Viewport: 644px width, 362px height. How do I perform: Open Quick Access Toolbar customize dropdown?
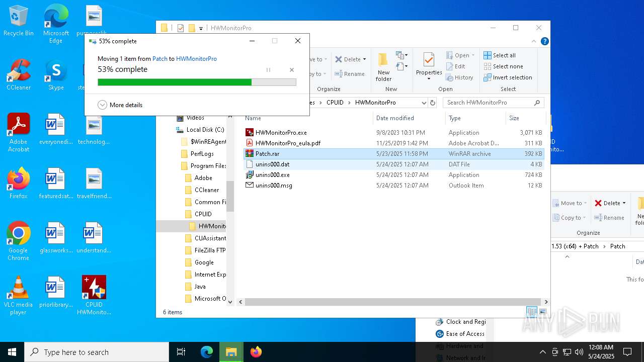click(201, 28)
